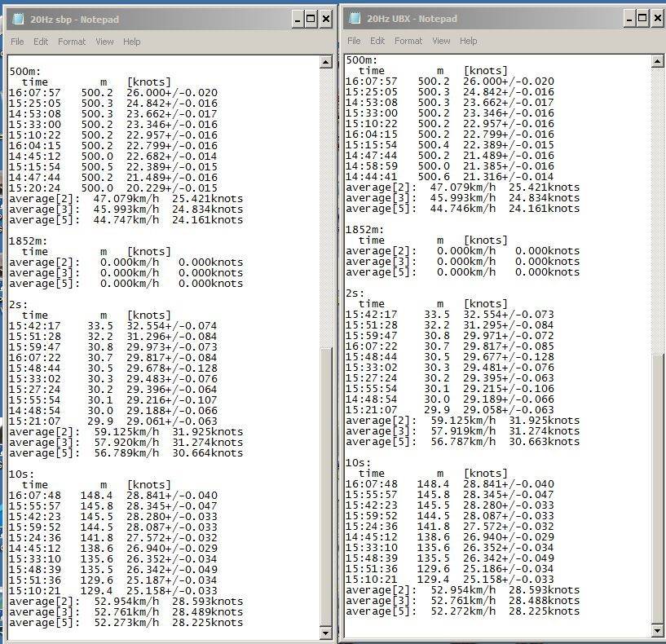Viewport: 666px width, 644px height.
Task: Click scroll down arrow in 20Hz UBX window
Action: (x=657, y=629)
